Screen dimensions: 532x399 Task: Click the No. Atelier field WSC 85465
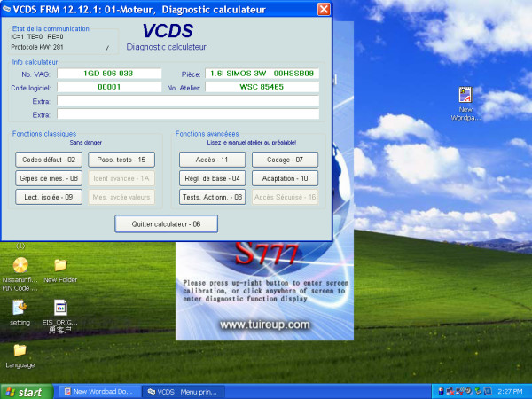pos(262,87)
